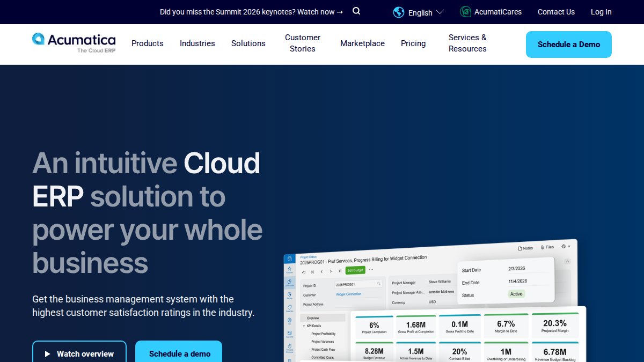Click the undo arrow in project toolbar

click(304, 271)
